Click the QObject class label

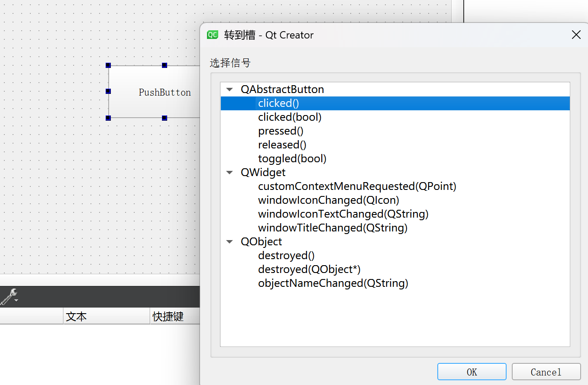[262, 242]
